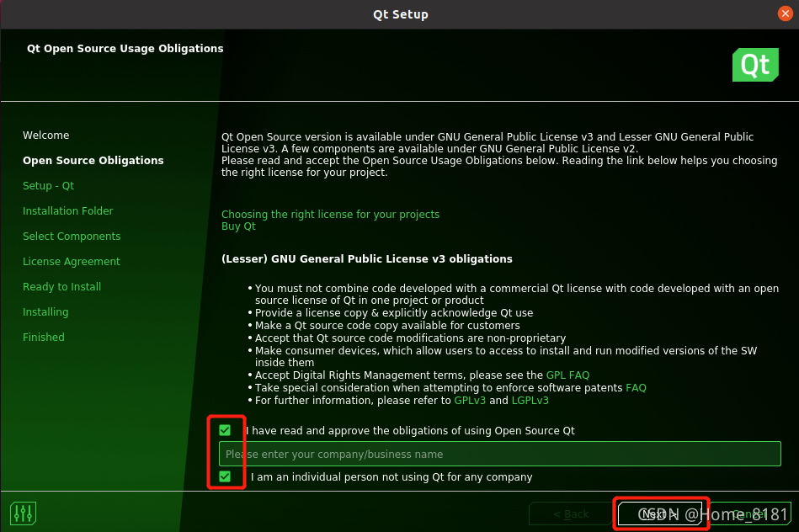Select the Installation Folder step
The height and width of the screenshot is (532, 799).
pos(67,211)
